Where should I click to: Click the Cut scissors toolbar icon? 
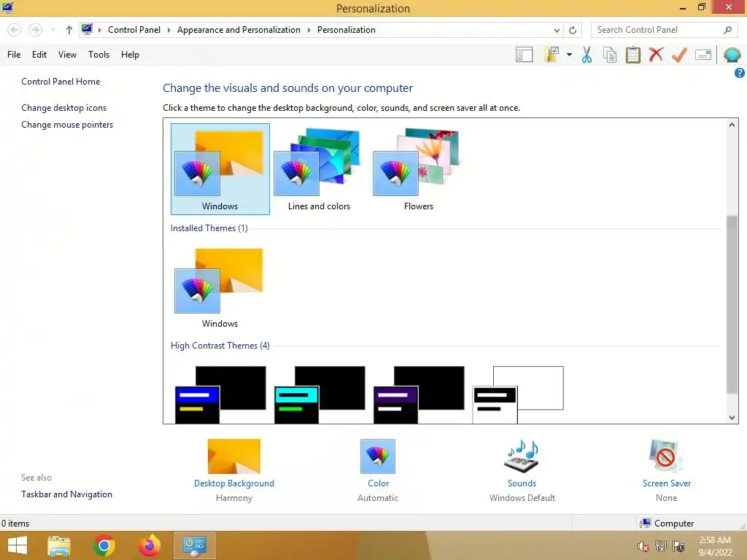click(587, 55)
